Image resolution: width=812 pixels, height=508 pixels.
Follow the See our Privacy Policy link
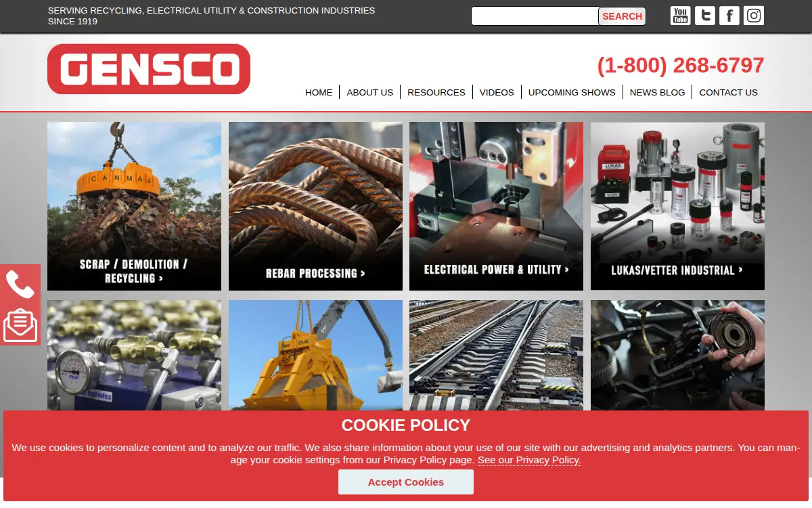click(x=529, y=460)
